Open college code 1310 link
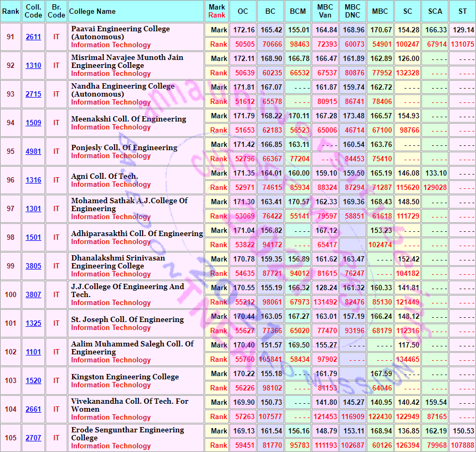The height and width of the screenshot is (452, 476). [33, 65]
